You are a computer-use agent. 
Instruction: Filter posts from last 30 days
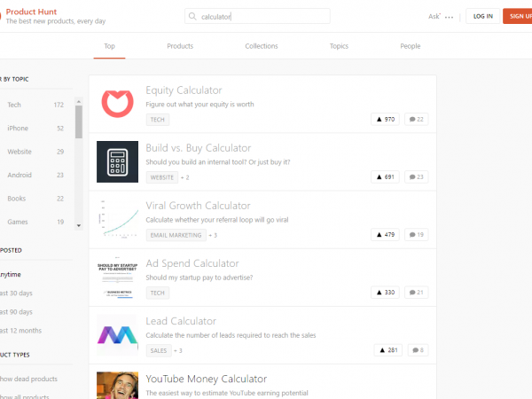coord(18,293)
